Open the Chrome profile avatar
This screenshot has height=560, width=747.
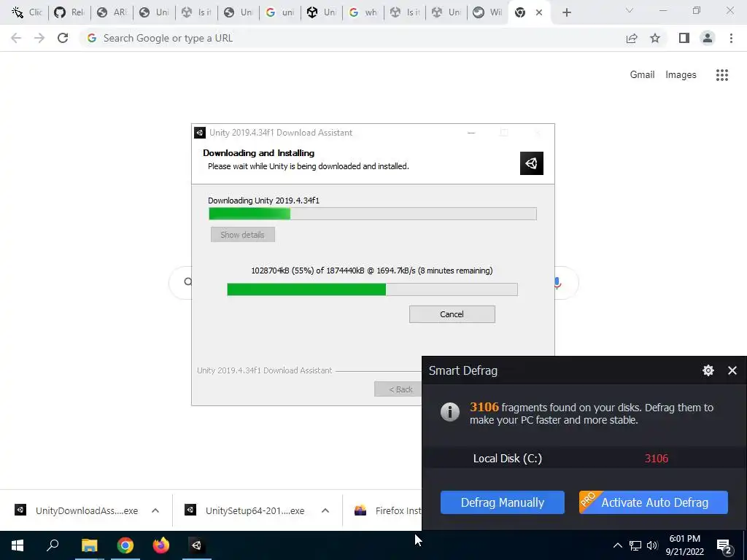point(708,38)
